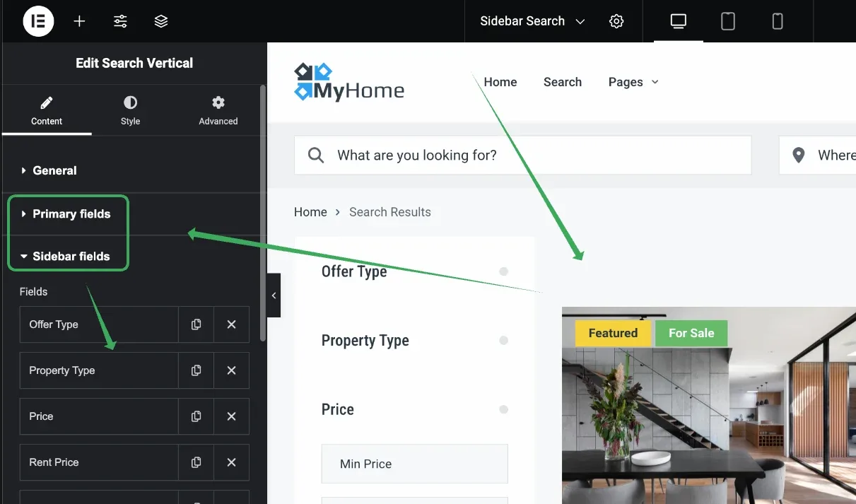Click the search magnifier icon
Viewport: 856px width, 504px height.
tap(316, 156)
